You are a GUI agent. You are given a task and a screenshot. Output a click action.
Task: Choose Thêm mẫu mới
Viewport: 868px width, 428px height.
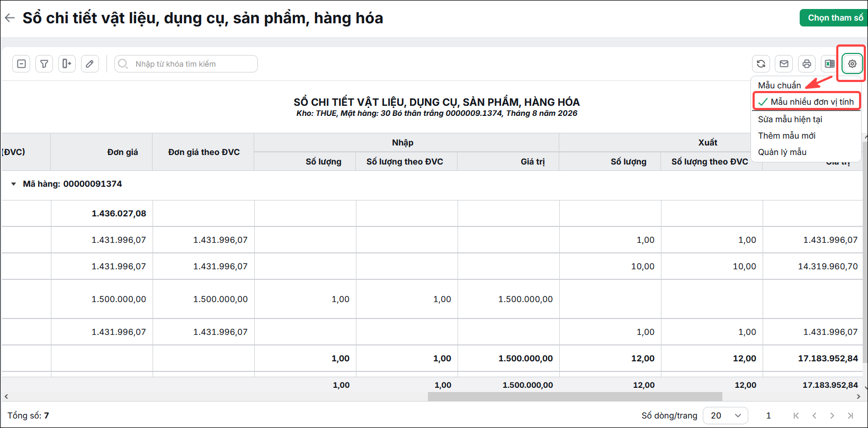[x=787, y=135]
